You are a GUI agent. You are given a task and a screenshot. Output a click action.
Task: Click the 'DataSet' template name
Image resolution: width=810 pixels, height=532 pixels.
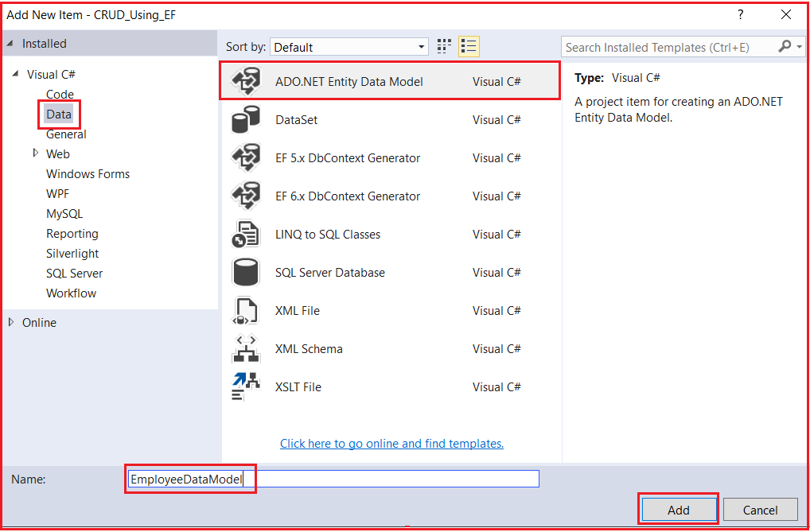[x=297, y=120]
